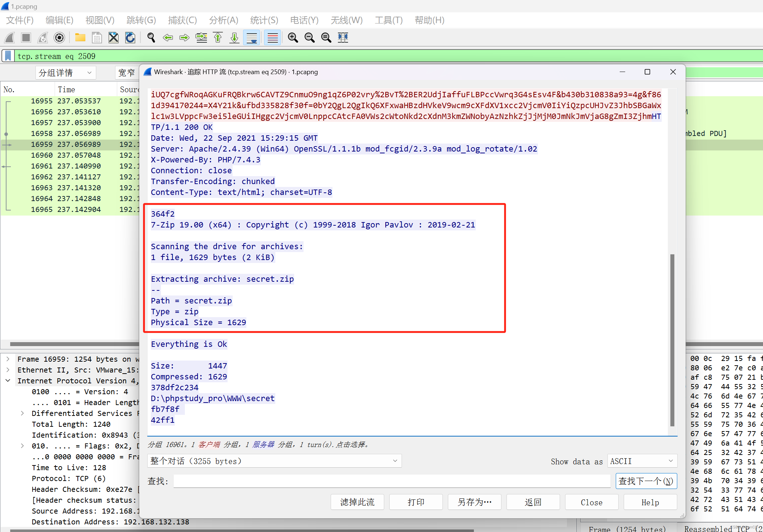
Task: Select the Total Length: 1240 field
Action: point(71,424)
